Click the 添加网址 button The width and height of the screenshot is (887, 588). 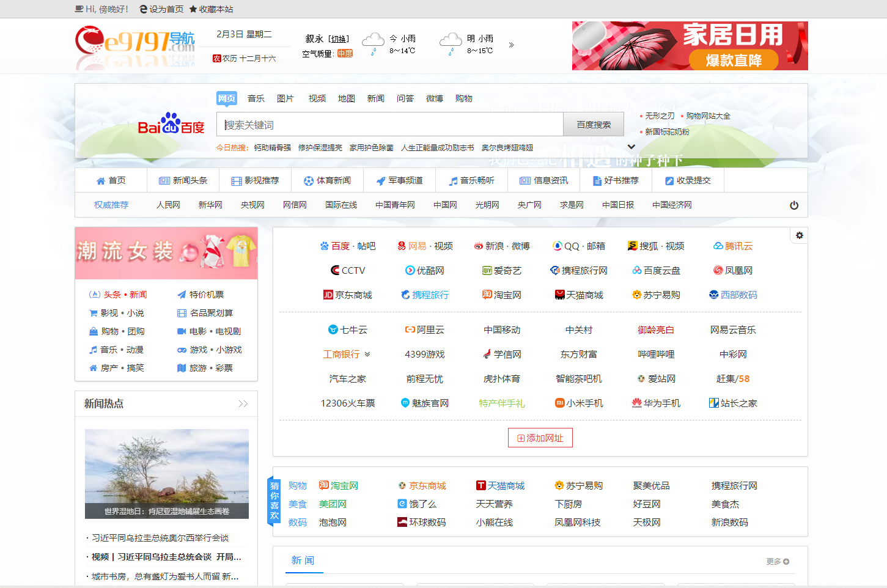[x=540, y=438]
